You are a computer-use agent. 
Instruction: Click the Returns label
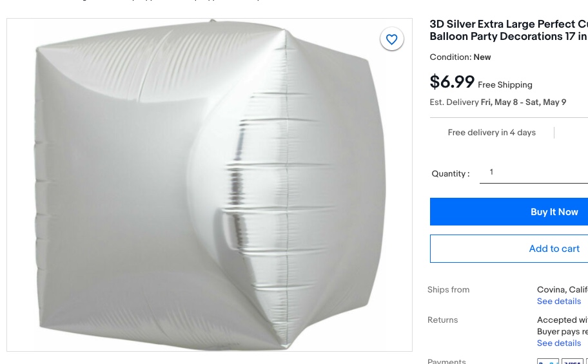tap(442, 320)
